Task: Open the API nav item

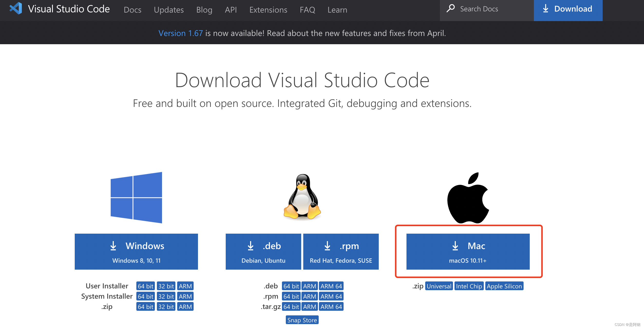Action: pyautogui.click(x=231, y=10)
